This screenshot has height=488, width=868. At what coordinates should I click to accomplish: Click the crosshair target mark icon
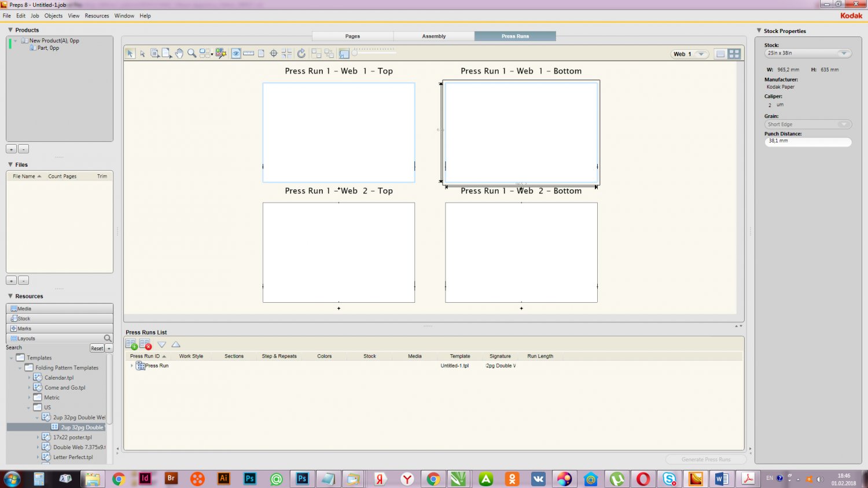click(x=274, y=53)
